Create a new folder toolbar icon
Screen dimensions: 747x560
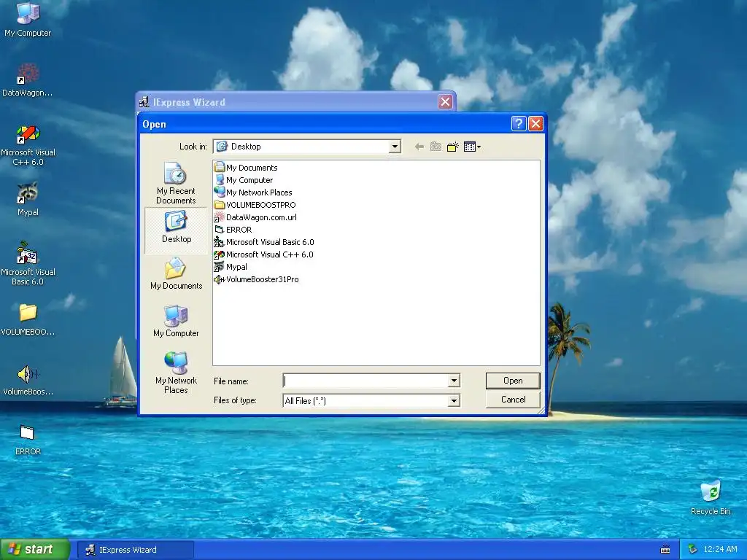pyautogui.click(x=452, y=147)
